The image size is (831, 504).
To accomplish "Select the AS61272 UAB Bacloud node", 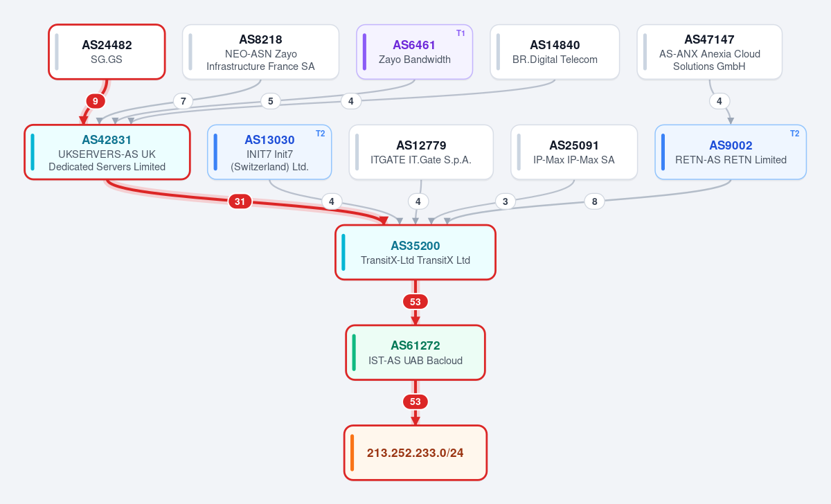I will (415, 352).
